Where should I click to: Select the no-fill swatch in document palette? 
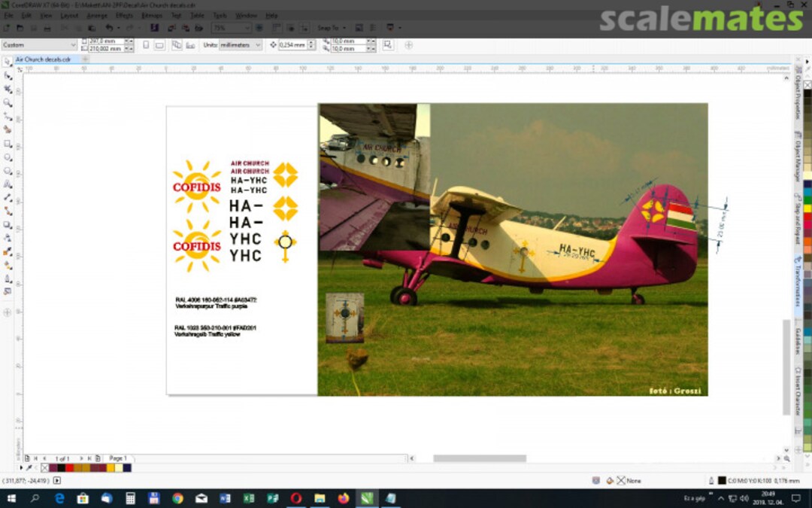click(x=45, y=468)
